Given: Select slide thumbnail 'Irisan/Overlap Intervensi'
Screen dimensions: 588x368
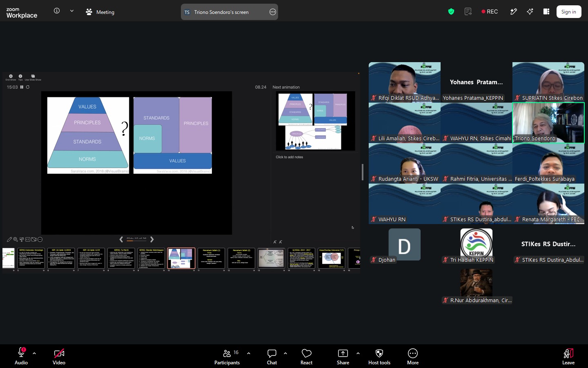Looking at the screenshot, I should tap(332, 258).
